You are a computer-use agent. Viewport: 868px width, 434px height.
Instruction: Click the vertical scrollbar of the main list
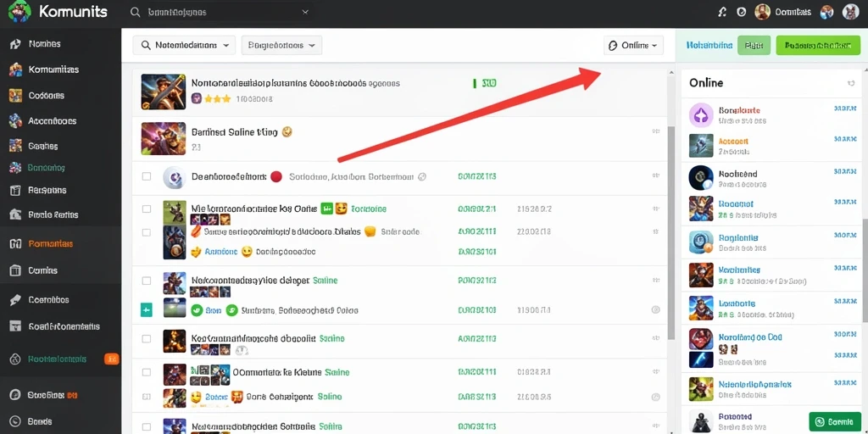[x=671, y=232]
